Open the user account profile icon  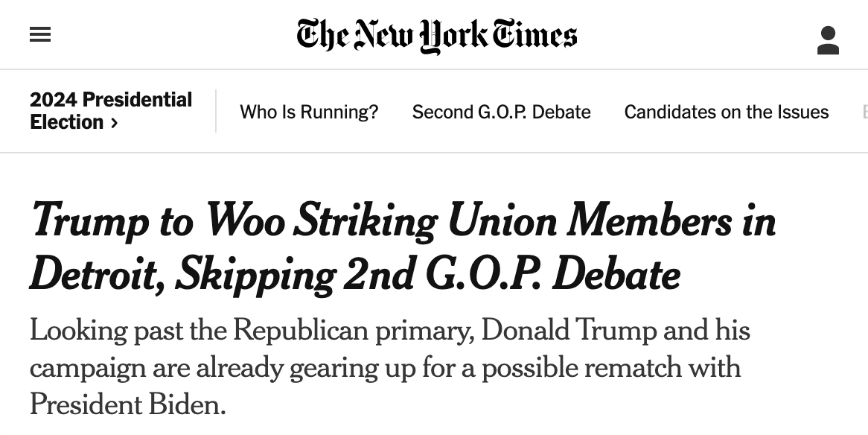point(828,40)
